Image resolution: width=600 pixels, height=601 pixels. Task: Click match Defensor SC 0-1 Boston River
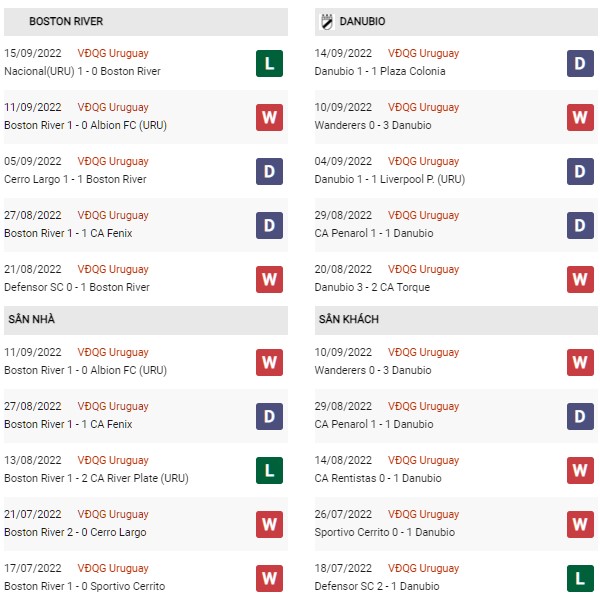coord(77,287)
